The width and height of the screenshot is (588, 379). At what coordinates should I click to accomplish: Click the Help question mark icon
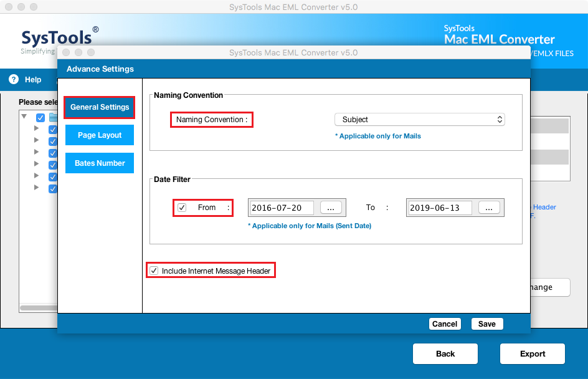pos(14,79)
